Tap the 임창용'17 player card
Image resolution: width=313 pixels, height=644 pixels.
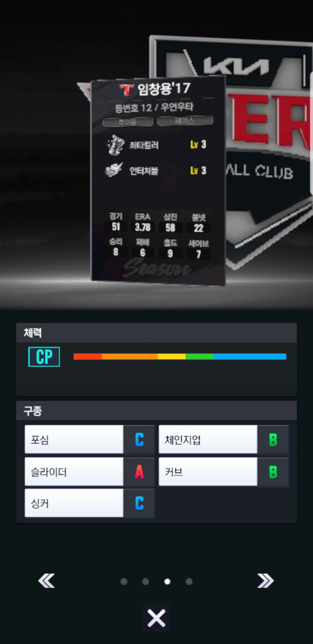pos(158,181)
